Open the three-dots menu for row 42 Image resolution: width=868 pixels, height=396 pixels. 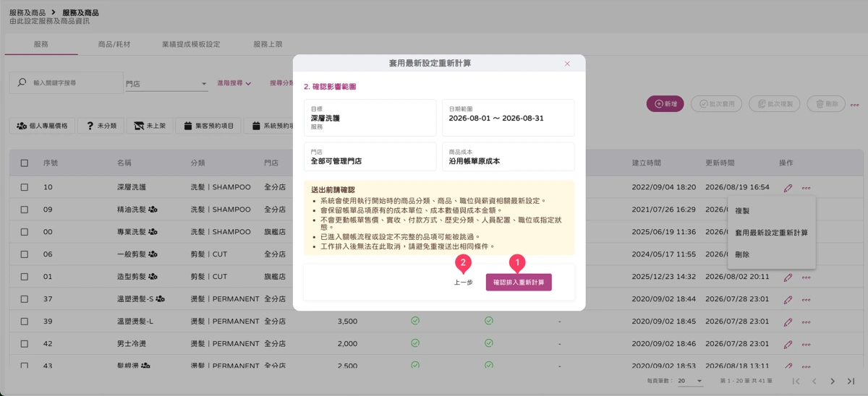[806, 345]
